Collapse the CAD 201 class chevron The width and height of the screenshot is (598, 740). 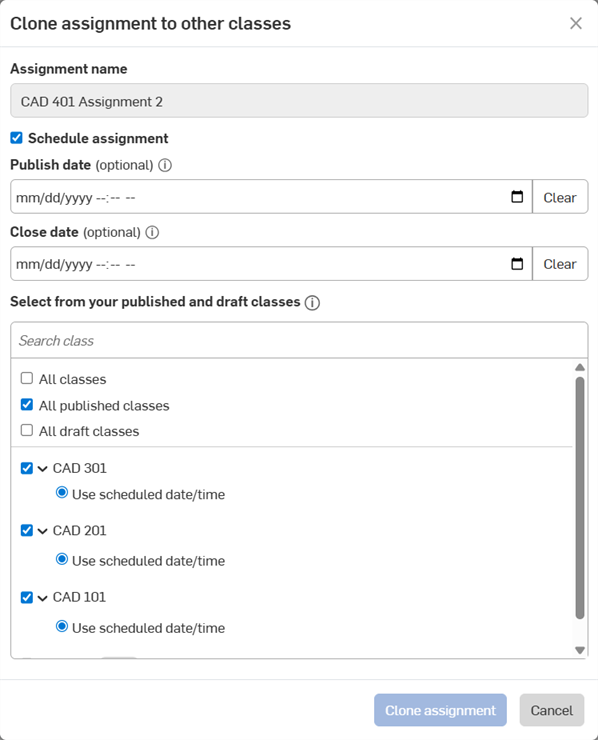[42, 531]
